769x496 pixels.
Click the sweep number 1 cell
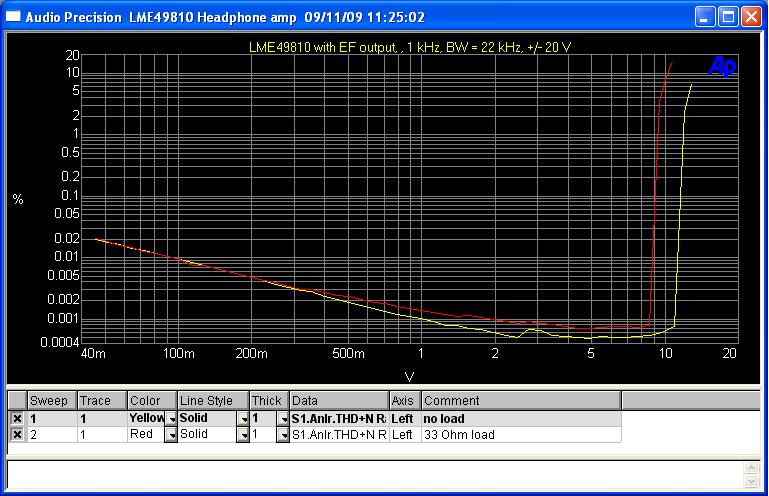(x=52, y=418)
